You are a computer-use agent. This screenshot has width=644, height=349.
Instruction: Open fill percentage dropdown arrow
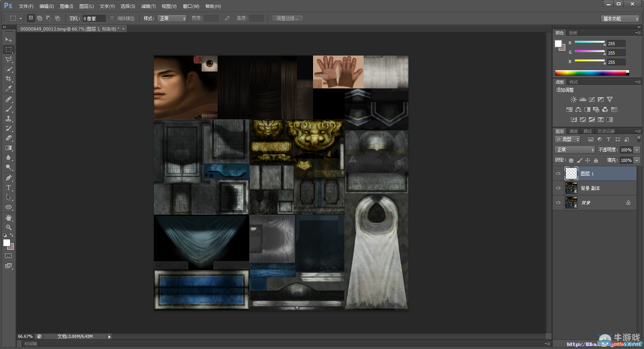point(637,160)
